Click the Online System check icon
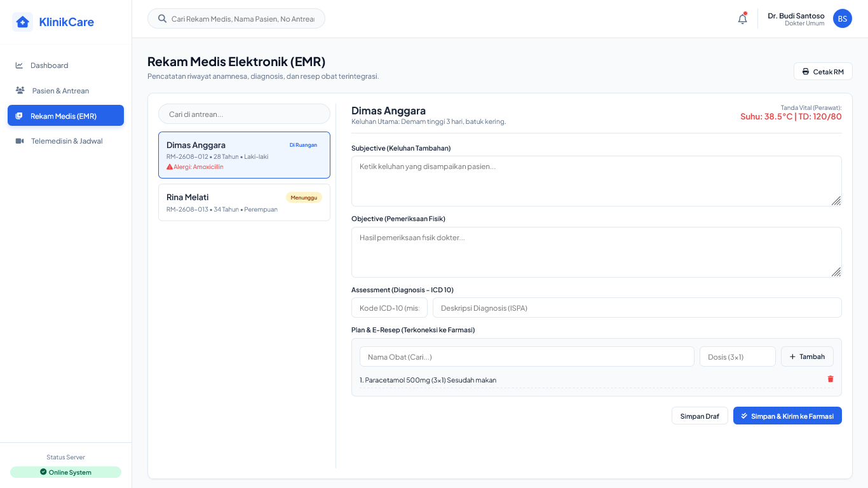The image size is (868, 488). [x=43, y=472]
